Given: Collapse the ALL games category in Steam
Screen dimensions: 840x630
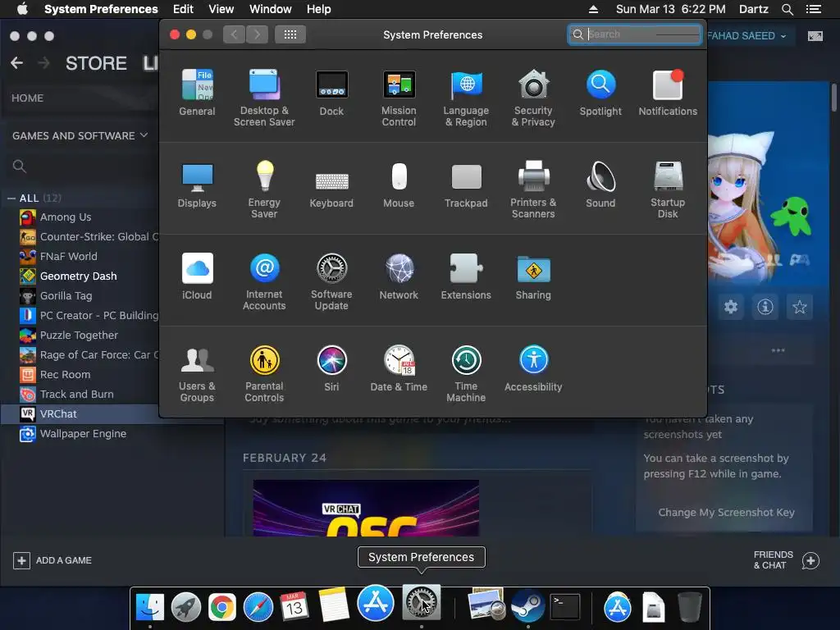Looking at the screenshot, I should (x=11, y=199).
